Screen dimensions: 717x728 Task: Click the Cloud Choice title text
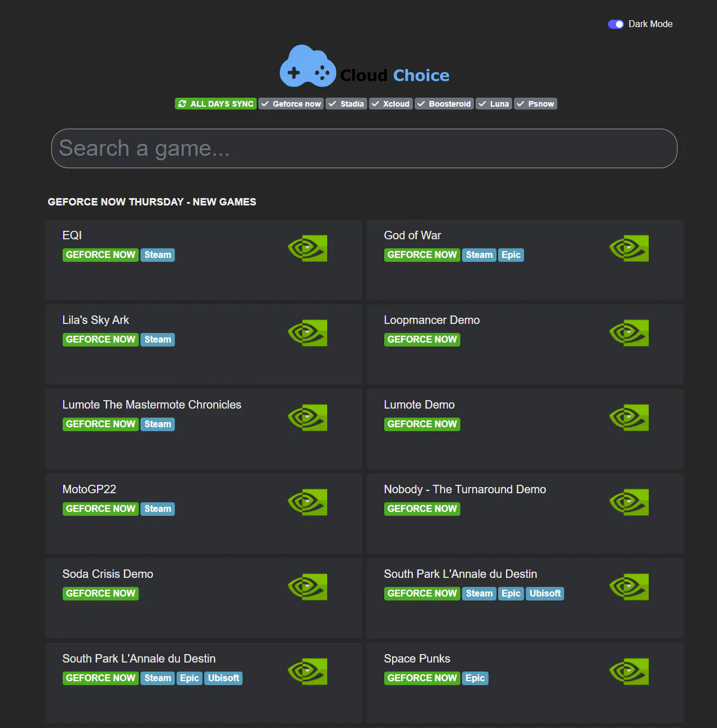click(395, 75)
